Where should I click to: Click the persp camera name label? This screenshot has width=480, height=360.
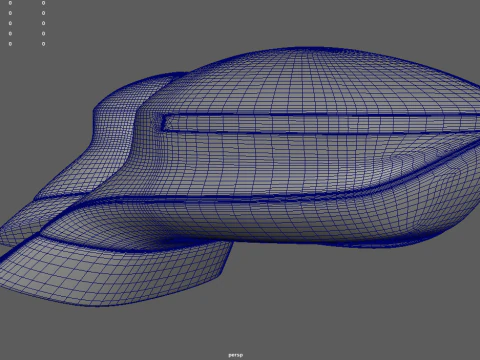[235, 355]
